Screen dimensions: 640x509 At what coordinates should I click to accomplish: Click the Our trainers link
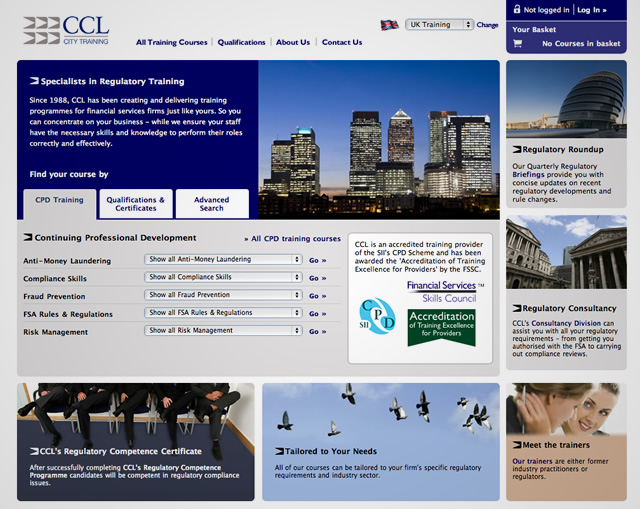point(532,461)
